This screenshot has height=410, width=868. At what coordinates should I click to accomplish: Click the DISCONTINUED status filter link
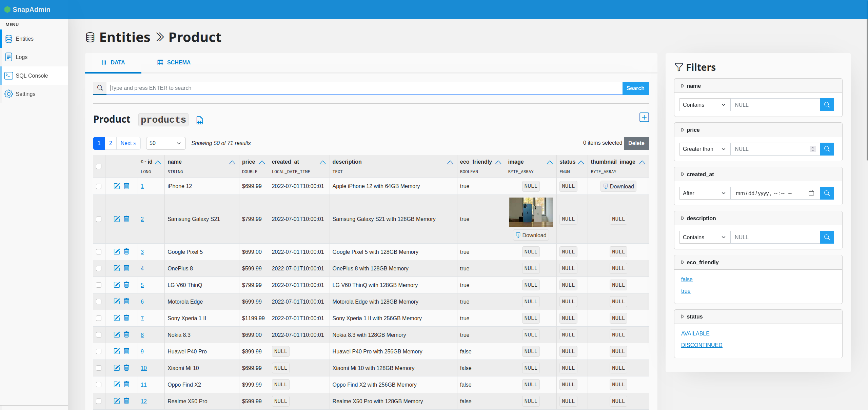pos(702,345)
